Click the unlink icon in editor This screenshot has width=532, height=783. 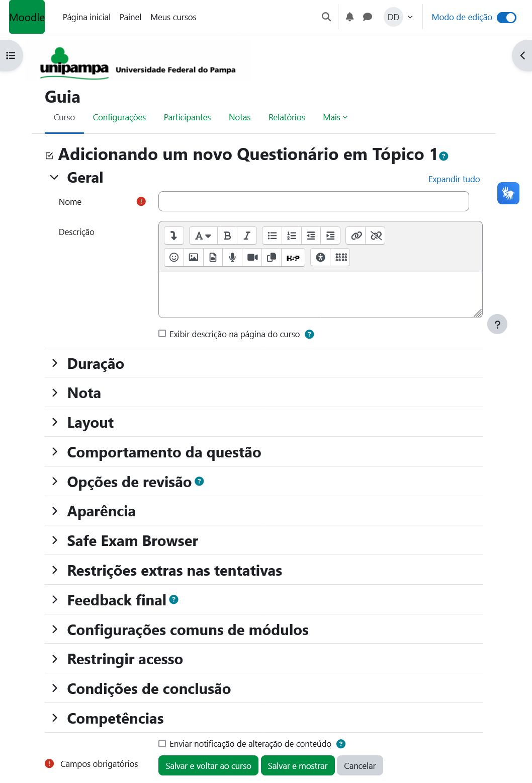376,236
